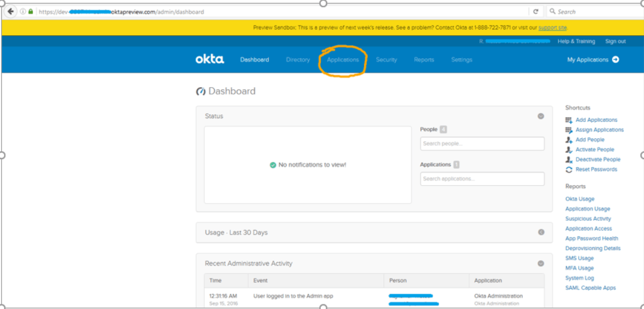The image size is (644, 309).
Task: Open the Reports menu
Action: (424, 59)
